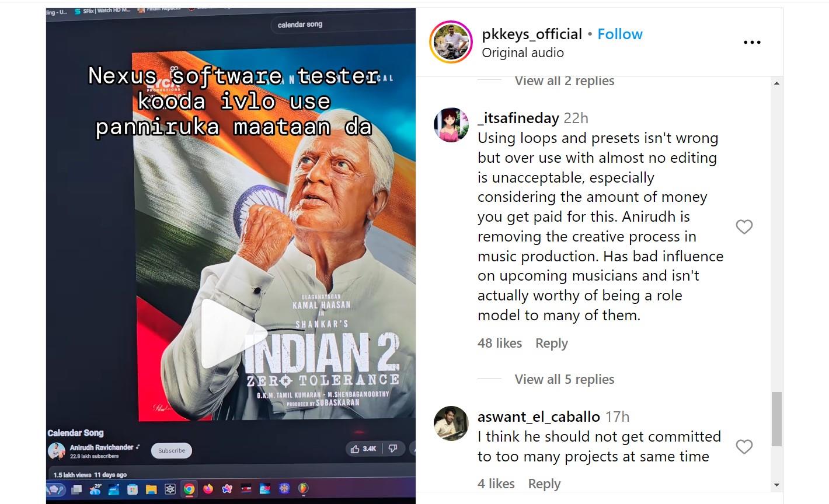Click the comments scrollbar up arrow
The width and height of the screenshot is (829, 504).
(x=776, y=83)
